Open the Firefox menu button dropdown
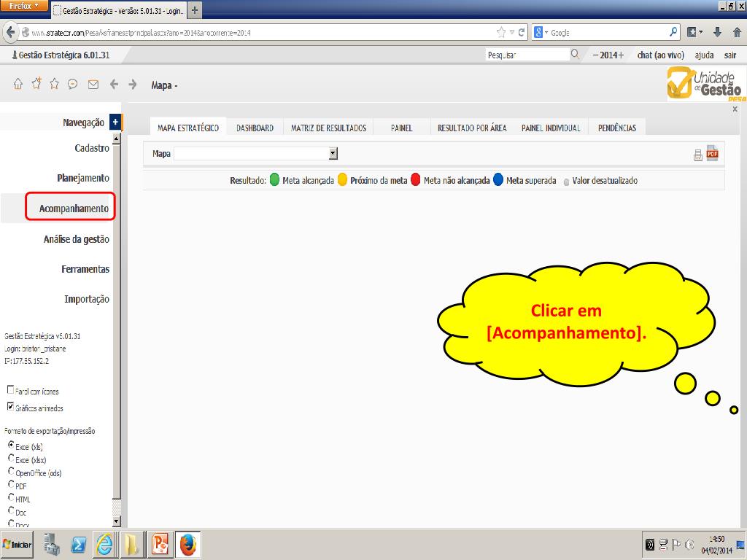This screenshot has height=560, width=747. [x=24, y=6]
